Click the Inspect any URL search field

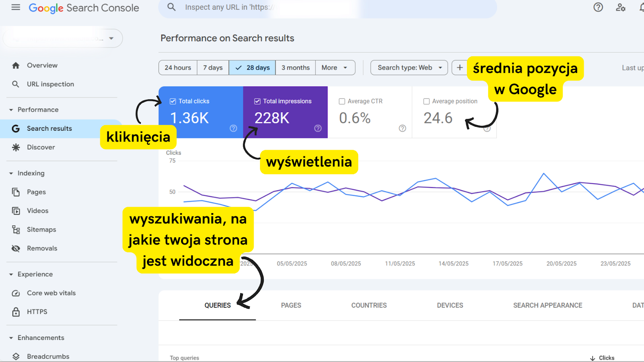click(328, 8)
